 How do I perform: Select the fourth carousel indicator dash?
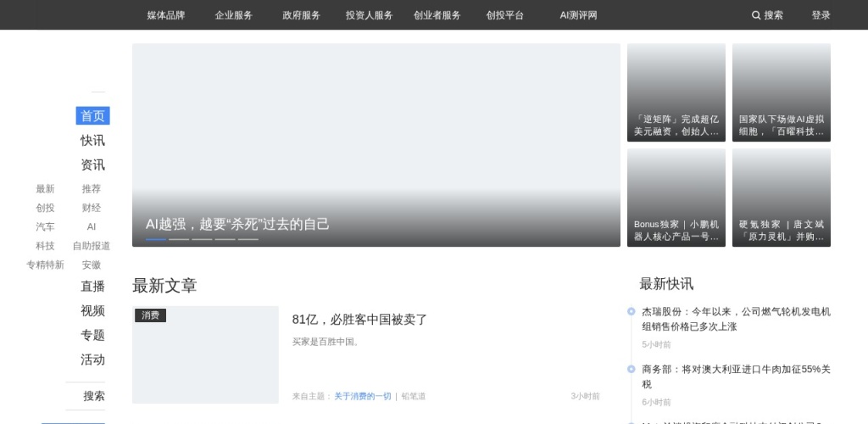click(x=225, y=239)
